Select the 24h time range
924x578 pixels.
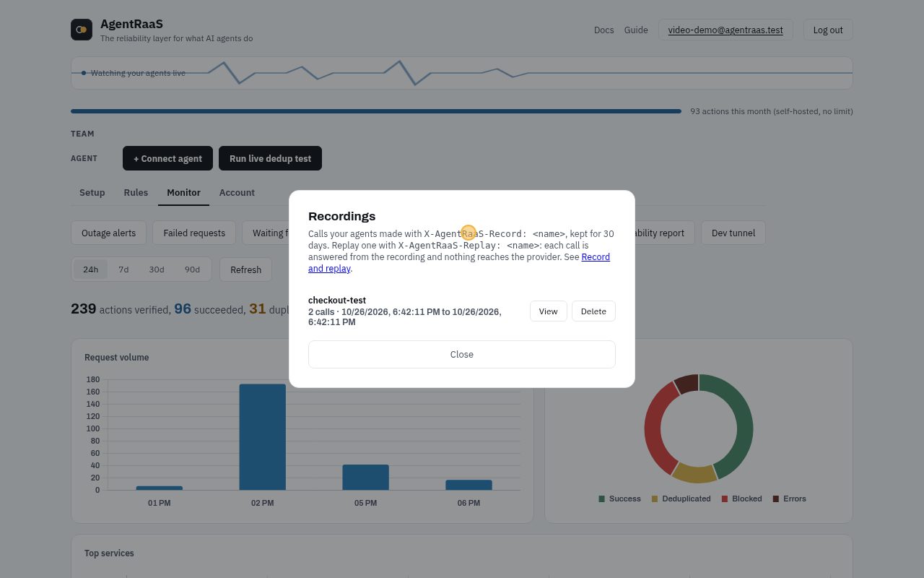point(90,269)
